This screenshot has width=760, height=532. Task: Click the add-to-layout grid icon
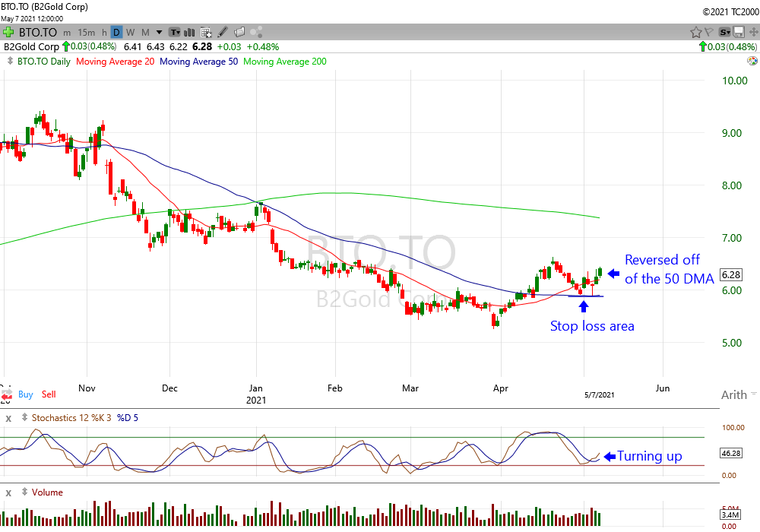coord(206,33)
